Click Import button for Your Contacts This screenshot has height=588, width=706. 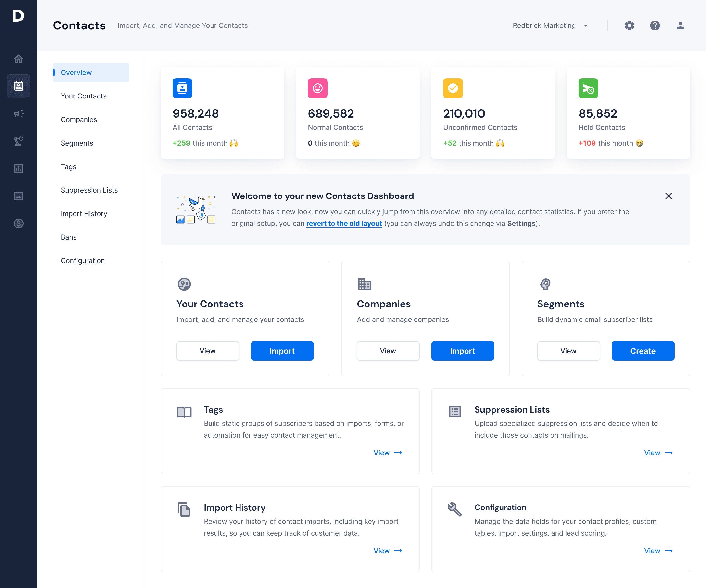coord(282,351)
